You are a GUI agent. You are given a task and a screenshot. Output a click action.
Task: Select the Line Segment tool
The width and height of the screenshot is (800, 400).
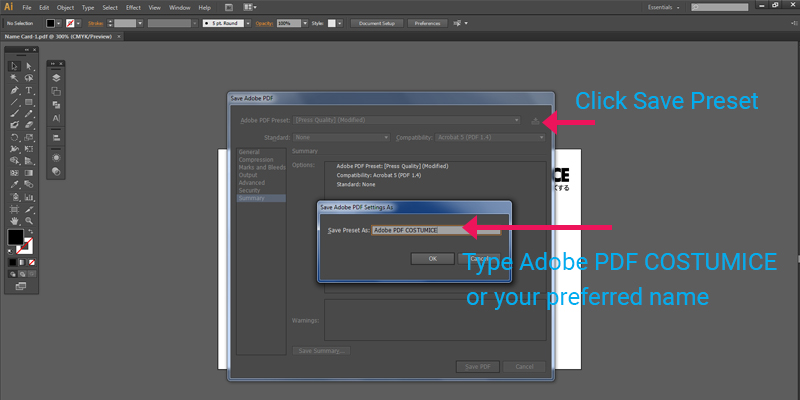click(x=14, y=102)
